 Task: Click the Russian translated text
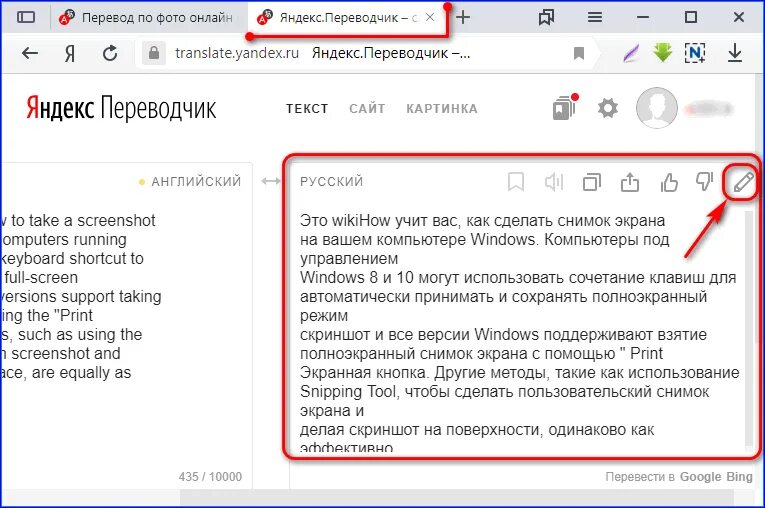click(518, 334)
